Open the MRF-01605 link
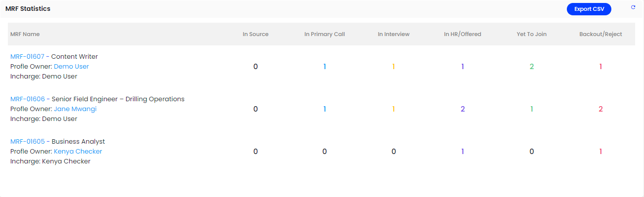 coord(28,142)
